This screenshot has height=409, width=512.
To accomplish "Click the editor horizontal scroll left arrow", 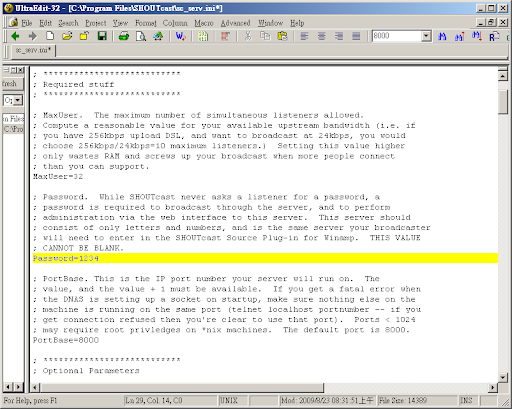I will [x=35, y=387].
